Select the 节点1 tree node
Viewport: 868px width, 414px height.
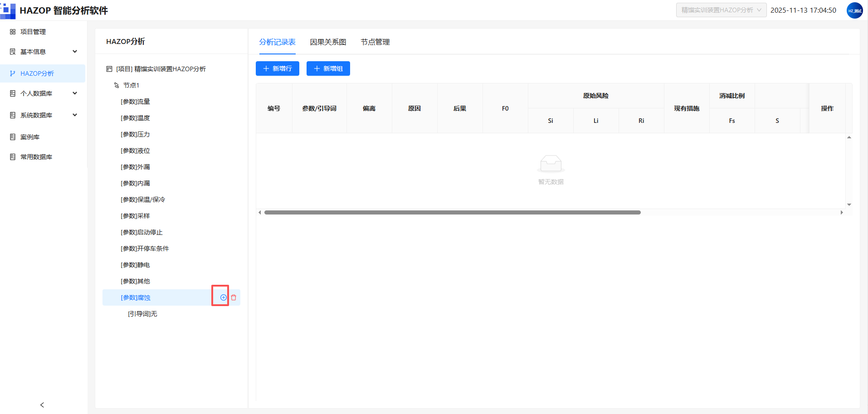(131, 85)
